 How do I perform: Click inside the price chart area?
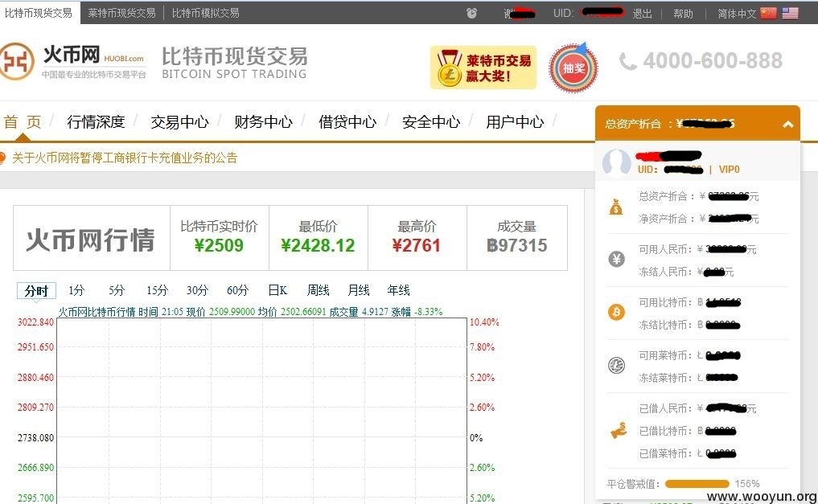coord(261,411)
